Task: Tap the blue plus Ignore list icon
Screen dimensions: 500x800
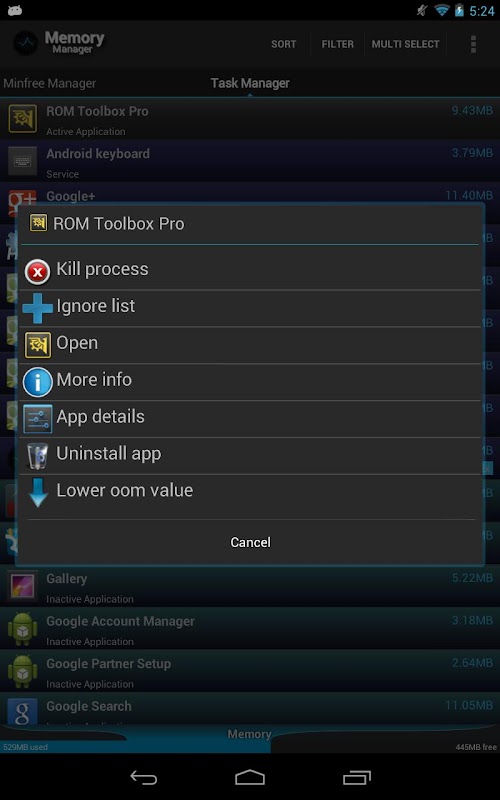Action: 37,308
